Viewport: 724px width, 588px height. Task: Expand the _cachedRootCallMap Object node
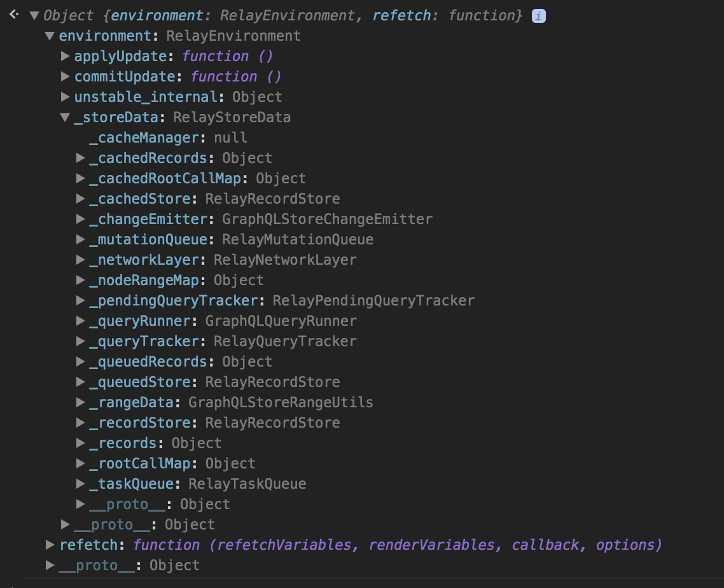(x=80, y=178)
